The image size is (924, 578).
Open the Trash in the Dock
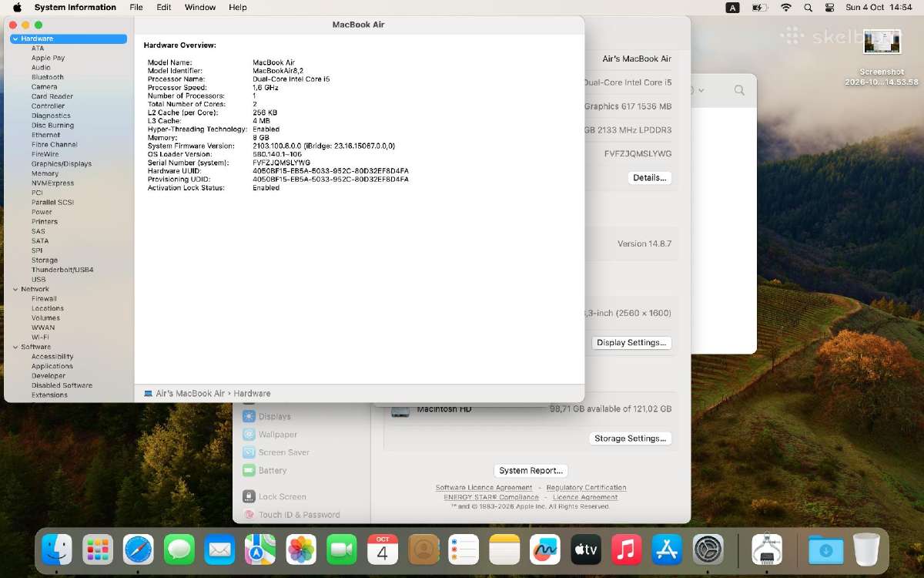(x=866, y=549)
